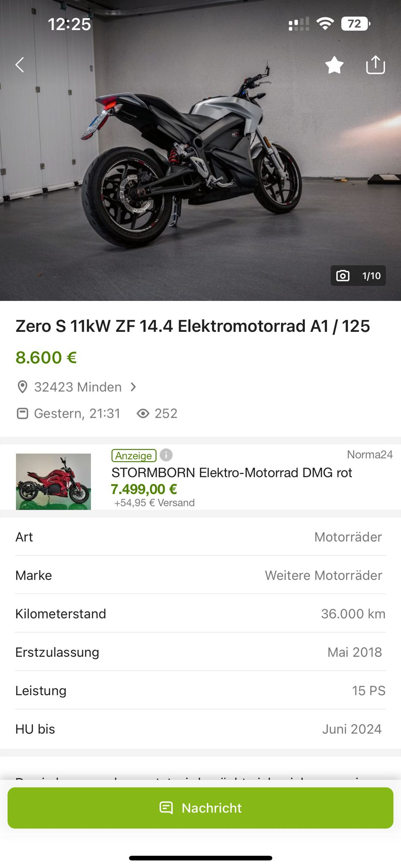
Task: Select the Art Motorräder row
Action: tap(200, 537)
